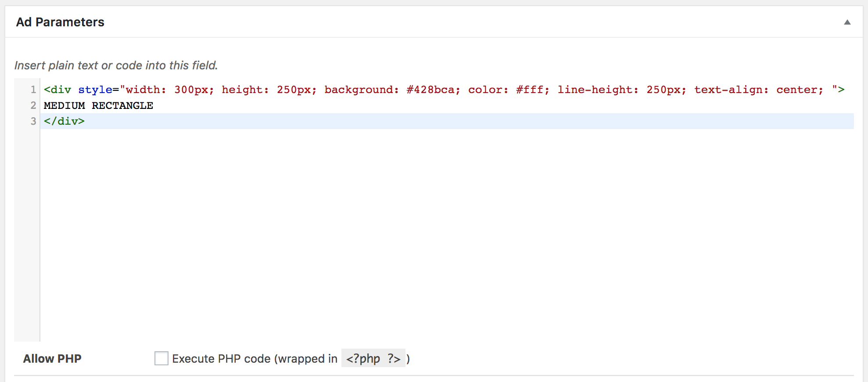
Task: Click line number 3 in the gutter
Action: (33, 121)
